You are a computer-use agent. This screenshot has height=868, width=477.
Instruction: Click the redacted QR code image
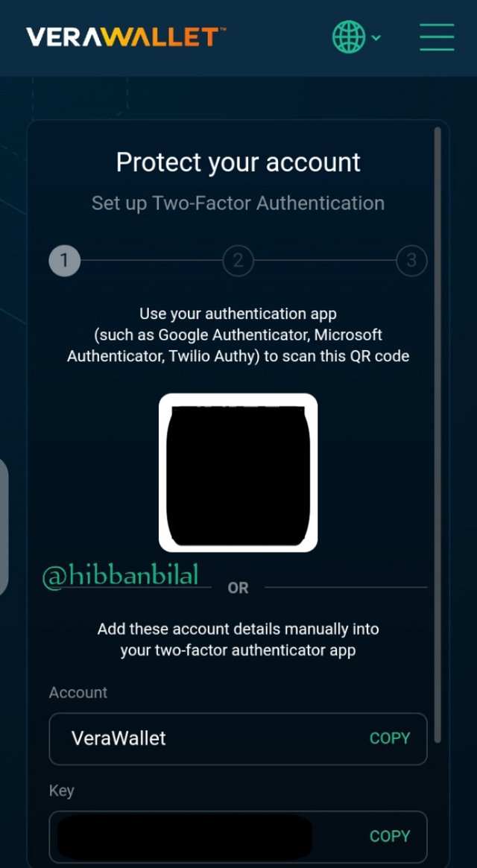(x=238, y=473)
